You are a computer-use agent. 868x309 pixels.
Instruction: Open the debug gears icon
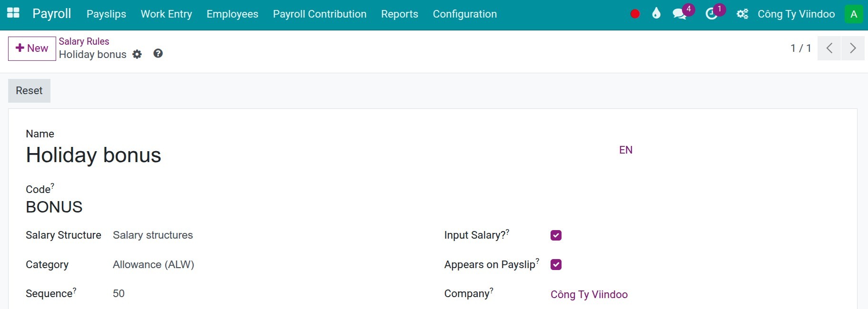742,14
